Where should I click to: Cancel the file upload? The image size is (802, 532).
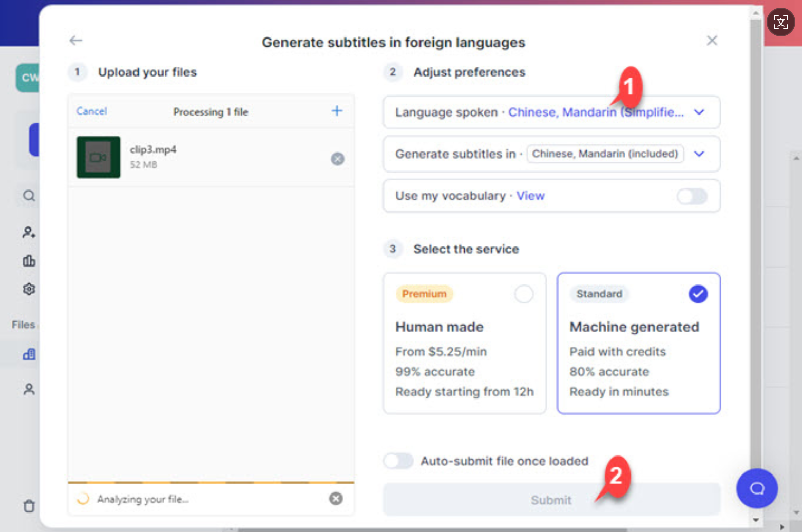click(x=91, y=111)
